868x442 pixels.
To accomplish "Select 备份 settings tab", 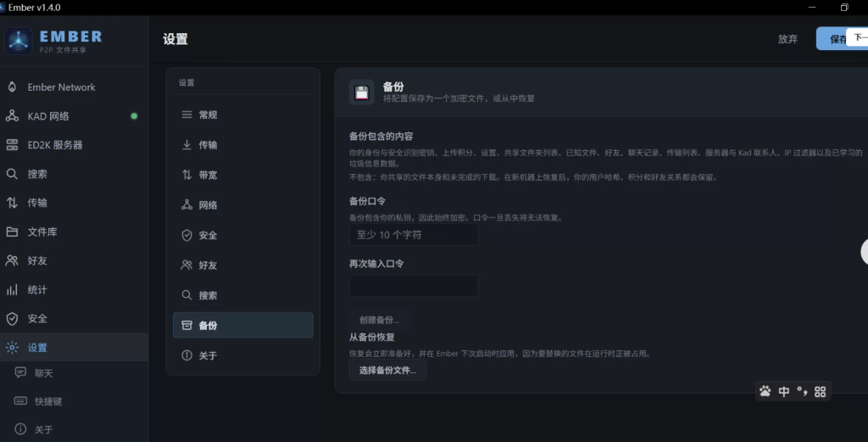I will click(x=243, y=325).
